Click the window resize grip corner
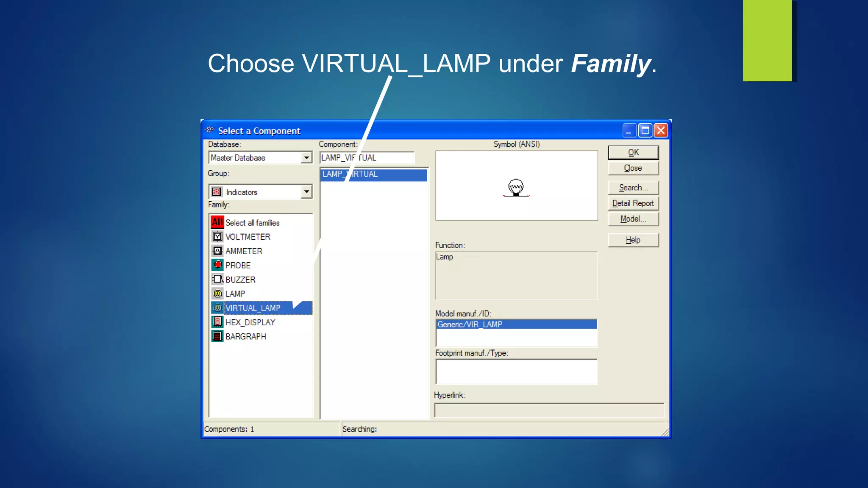 tap(665, 432)
